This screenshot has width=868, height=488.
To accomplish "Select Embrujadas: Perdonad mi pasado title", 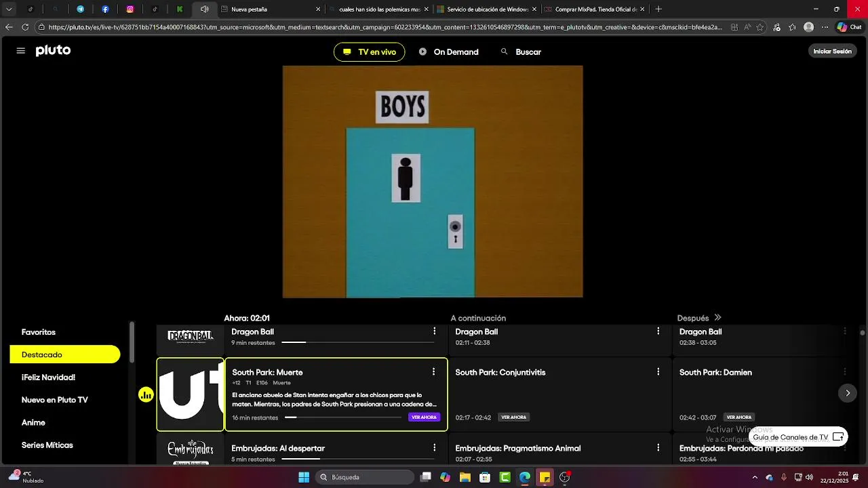I will tap(741, 449).
